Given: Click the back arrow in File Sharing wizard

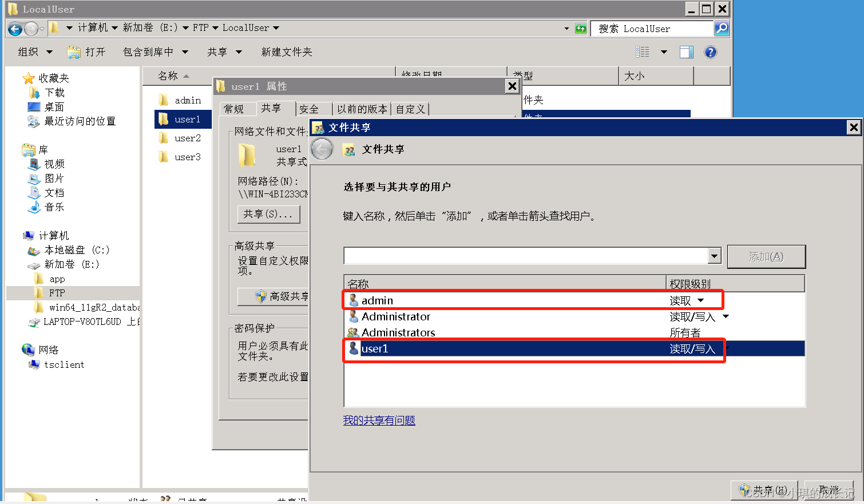Looking at the screenshot, I should click(322, 149).
